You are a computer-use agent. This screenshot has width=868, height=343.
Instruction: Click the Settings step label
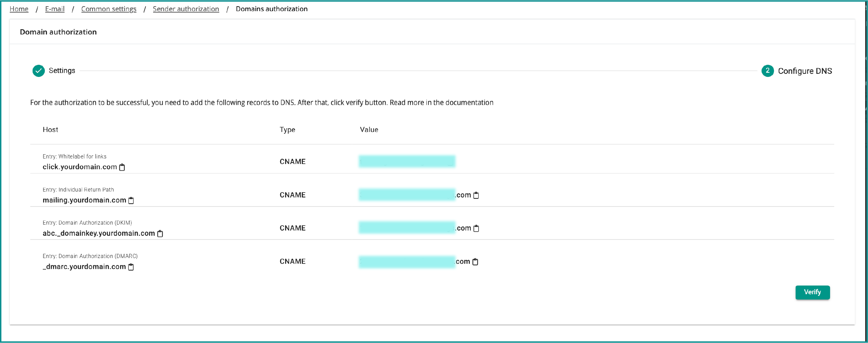[62, 71]
